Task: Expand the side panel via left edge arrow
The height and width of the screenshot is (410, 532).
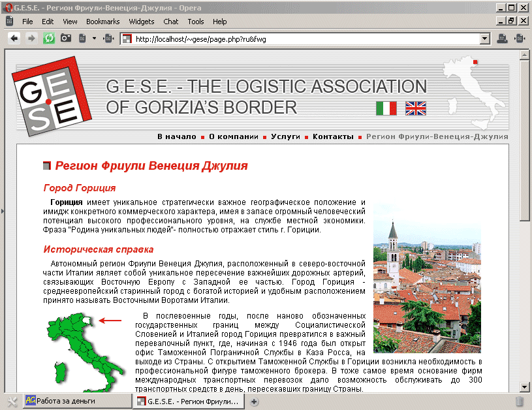Action: click(x=3, y=211)
